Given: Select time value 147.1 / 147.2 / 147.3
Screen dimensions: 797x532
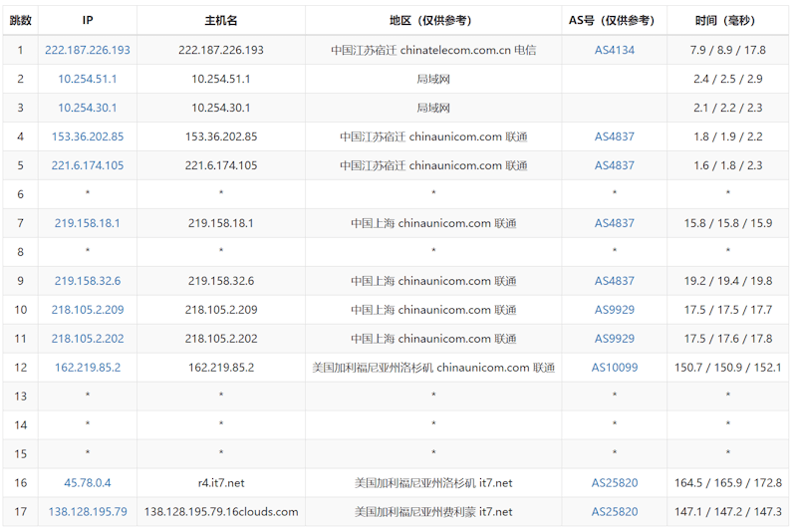Looking at the screenshot, I should (x=728, y=512).
